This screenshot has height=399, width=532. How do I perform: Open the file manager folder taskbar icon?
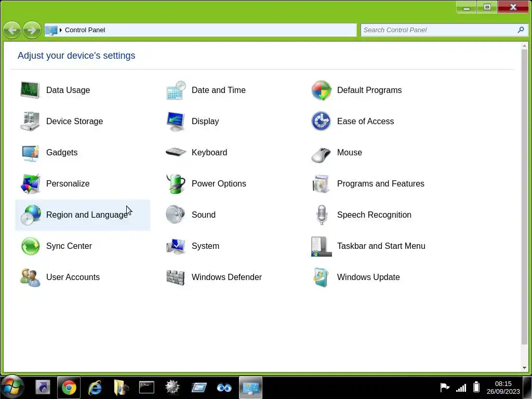point(121,388)
